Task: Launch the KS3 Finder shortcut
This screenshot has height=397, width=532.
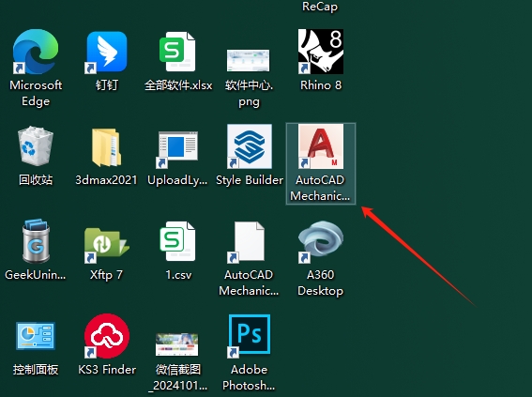Action: coord(107,336)
